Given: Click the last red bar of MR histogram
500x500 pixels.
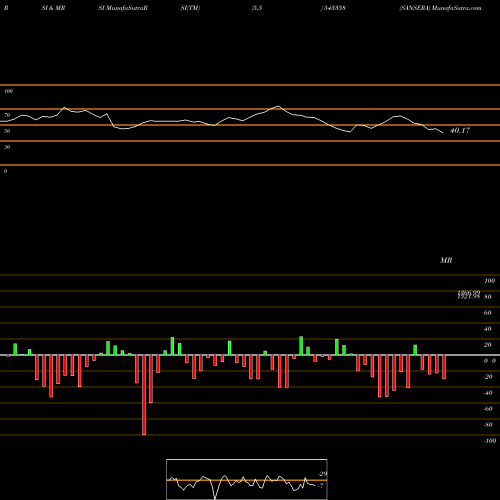Looking at the screenshot, I should [x=444, y=367].
